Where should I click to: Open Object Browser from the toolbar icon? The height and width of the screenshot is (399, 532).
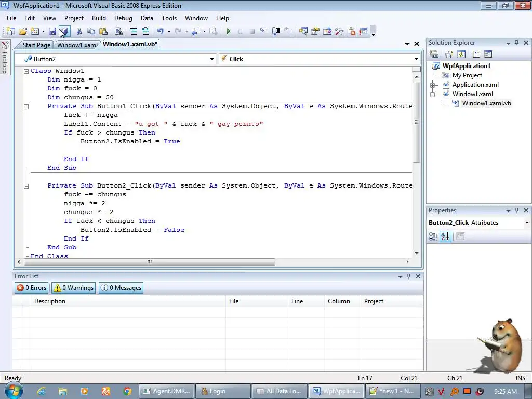tap(327, 31)
